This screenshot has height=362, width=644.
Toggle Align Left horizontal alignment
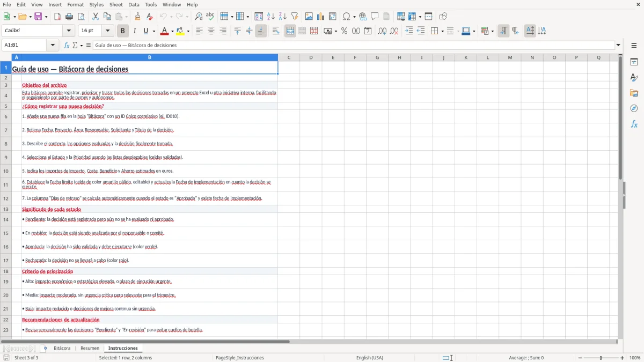coord(199,31)
